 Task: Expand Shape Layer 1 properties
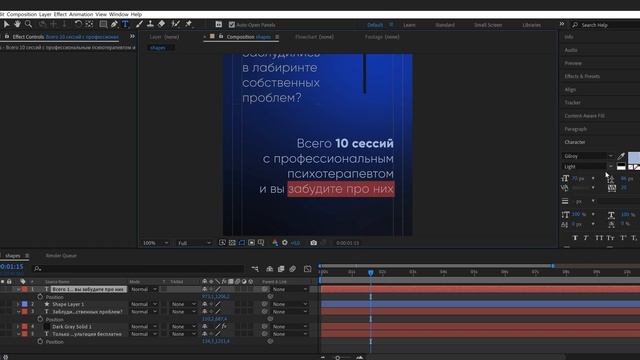18,304
